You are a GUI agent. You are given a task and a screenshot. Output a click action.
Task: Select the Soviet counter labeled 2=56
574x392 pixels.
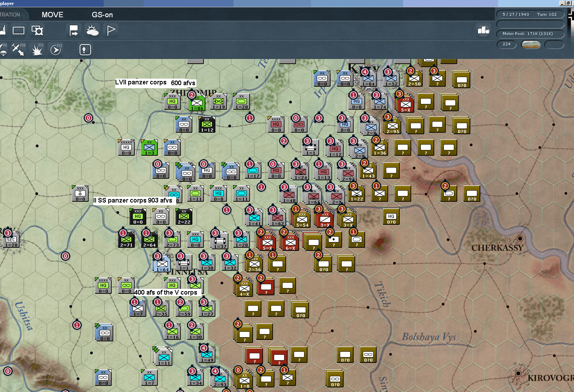tap(254, 264)
